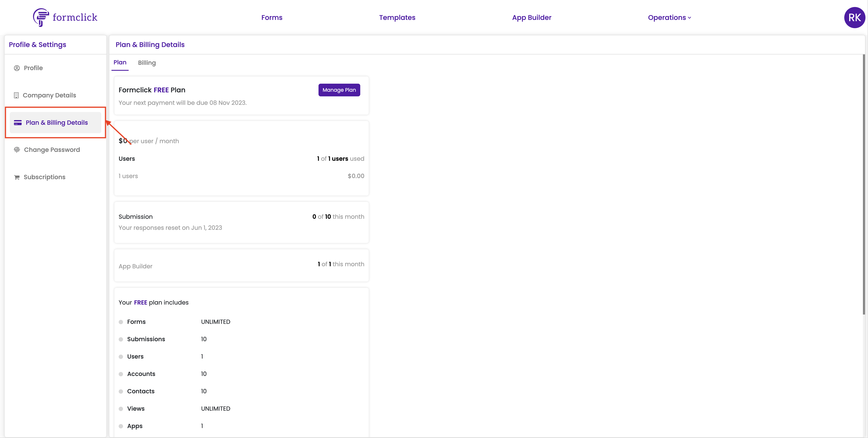868x438 pixels.
Task: Click the App Builder label in usage card
Action: coord(135,266)
